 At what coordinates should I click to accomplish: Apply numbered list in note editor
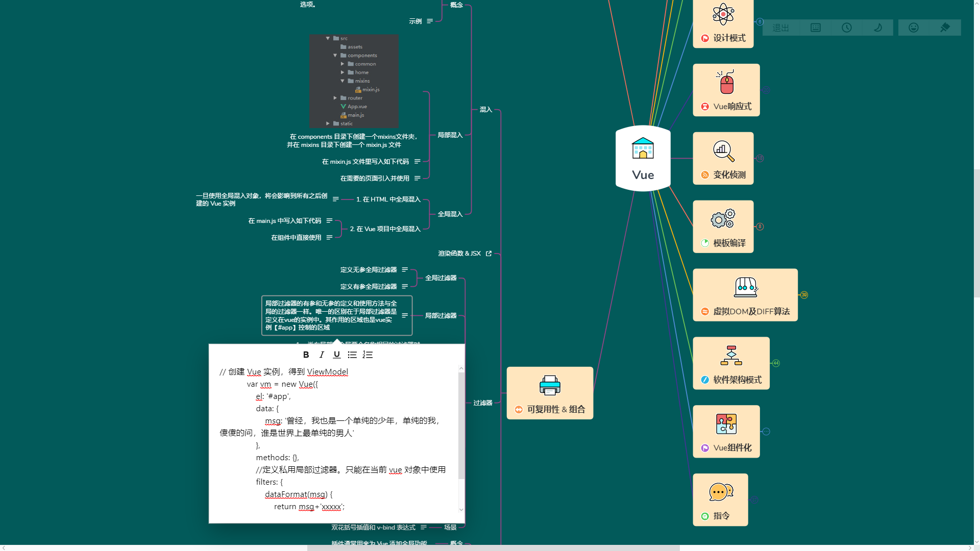367,355
